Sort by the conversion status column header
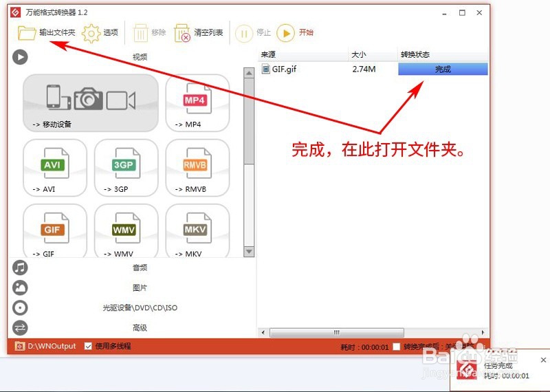 pos(443,55)
